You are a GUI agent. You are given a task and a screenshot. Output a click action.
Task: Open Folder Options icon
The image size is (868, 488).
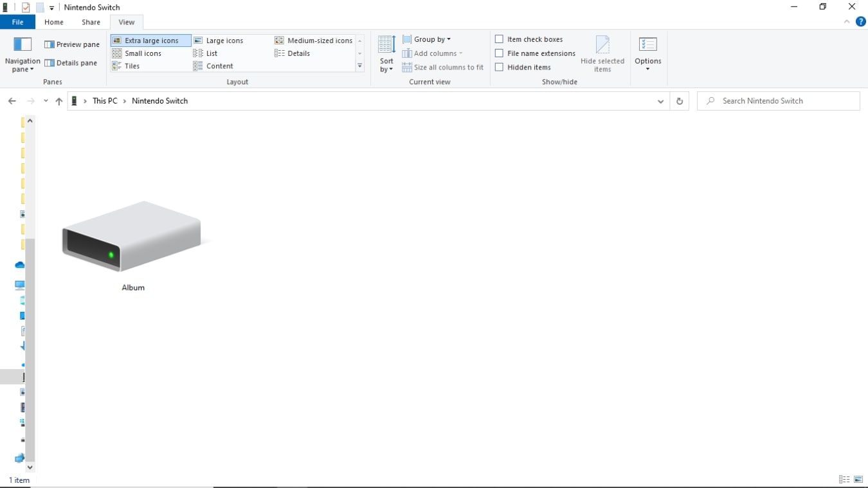647,44
